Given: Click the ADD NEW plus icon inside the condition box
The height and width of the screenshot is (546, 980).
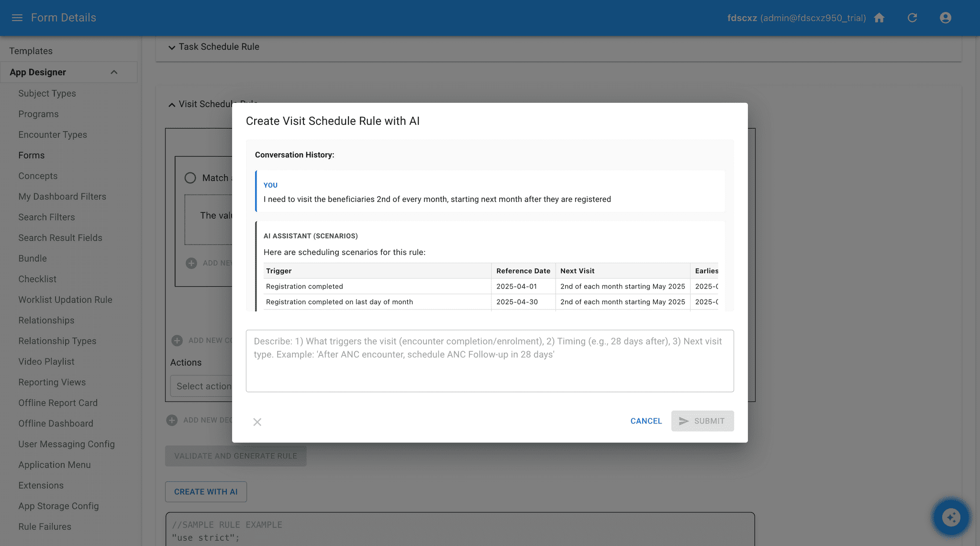Looking at the screenshot, I should tap(191, 263).
